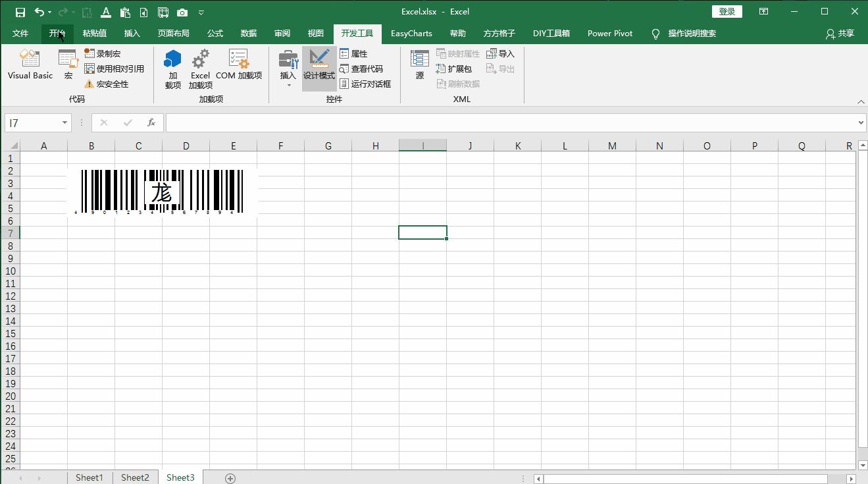Open the Help (帮助) tab
The image size is (868, 484).
click(x=458, y=34)
